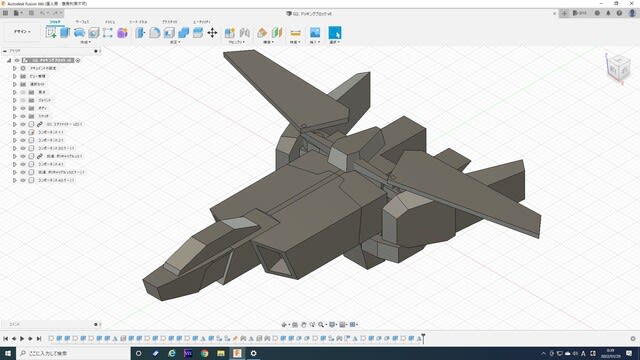640x360 pixels.
Task: Show the hidden 原点 origin folder
Action: [23, 92]
